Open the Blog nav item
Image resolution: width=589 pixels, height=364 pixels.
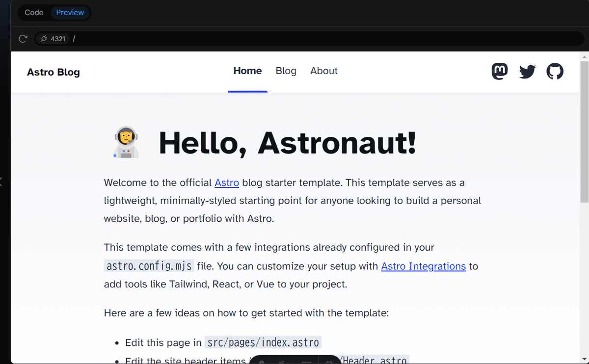click(286, 71)
